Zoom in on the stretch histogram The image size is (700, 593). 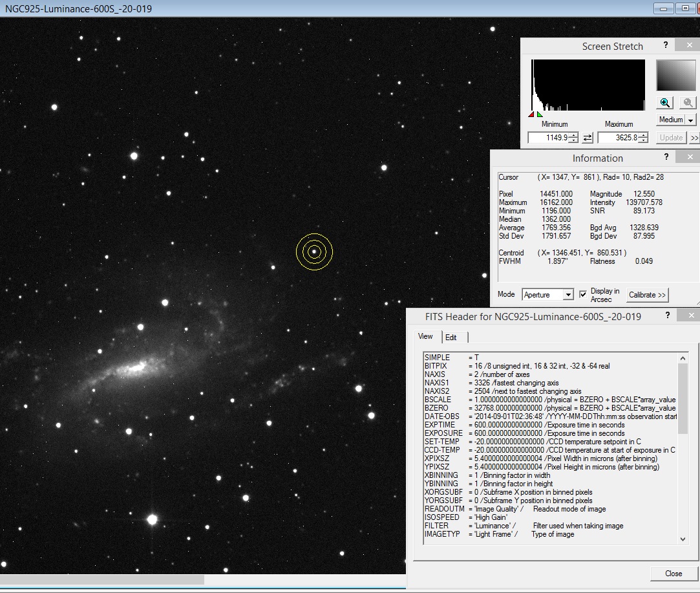click(x=663, y=102)
